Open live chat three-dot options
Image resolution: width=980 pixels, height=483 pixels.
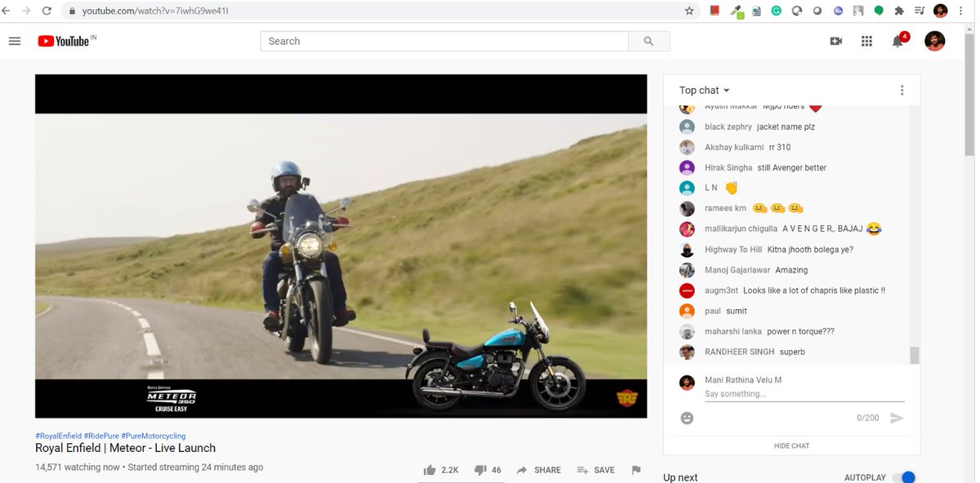pyautogui.click(x=902, y=91)
